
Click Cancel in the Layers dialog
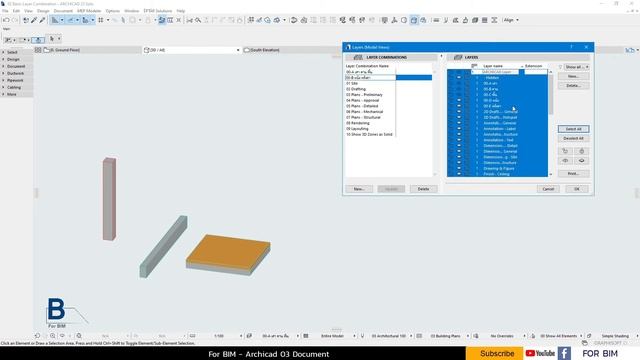pyautogui.click(x=548, y=189)
